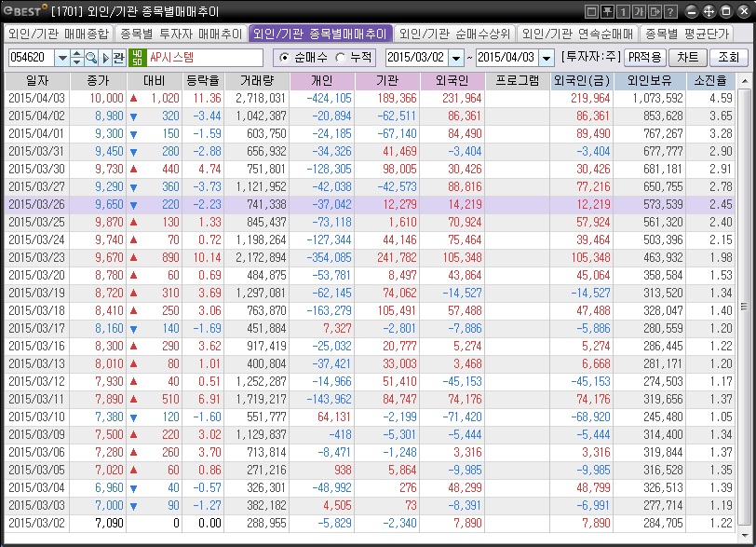Screen dimensions: 756x547
Task: Click the 기관 column header
Action: pyautogui.click(x=387, y=80)
